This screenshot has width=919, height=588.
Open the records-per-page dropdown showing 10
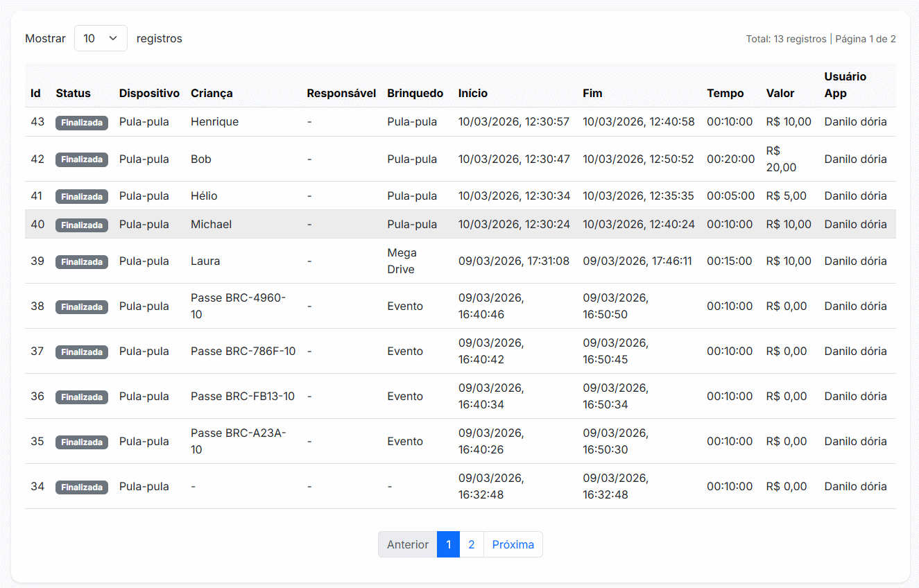(101, 38)
